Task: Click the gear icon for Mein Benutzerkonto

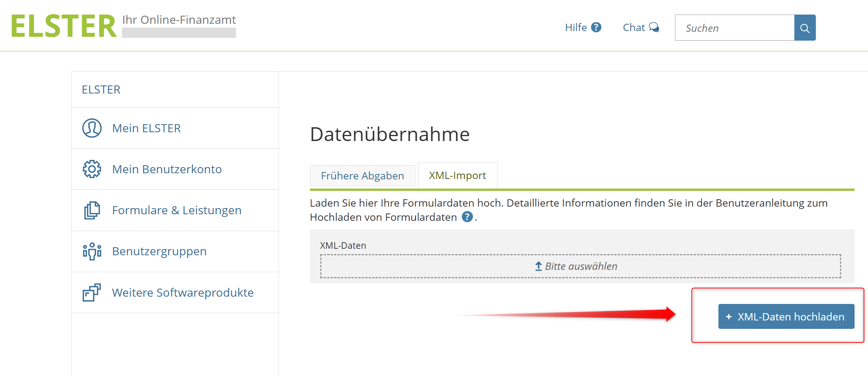Action: pyautogui.click(x=92, y=169)
